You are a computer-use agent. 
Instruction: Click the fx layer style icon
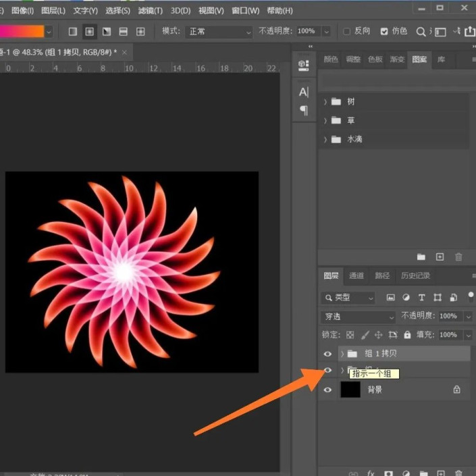[x=371, y=473]
